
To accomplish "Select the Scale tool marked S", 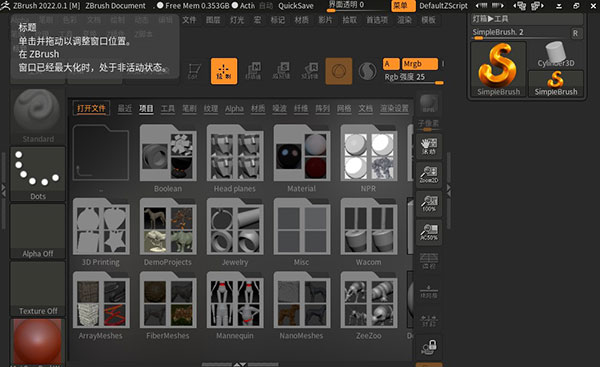I will pos(281,71).
